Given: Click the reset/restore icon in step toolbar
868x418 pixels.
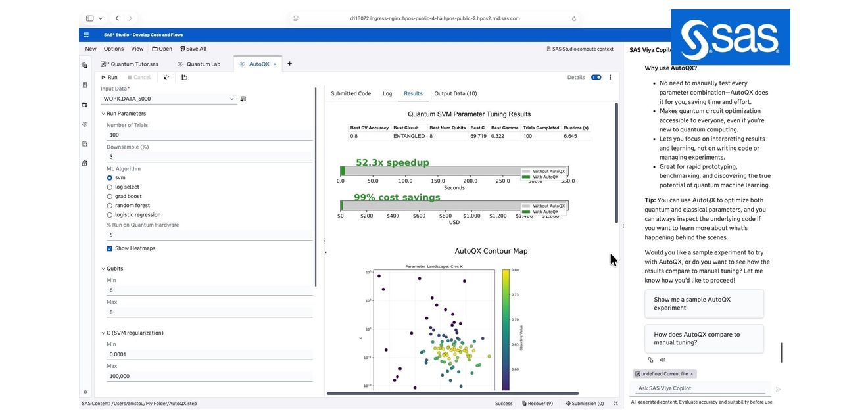Looking at the screenshot, I should point(184,77).
